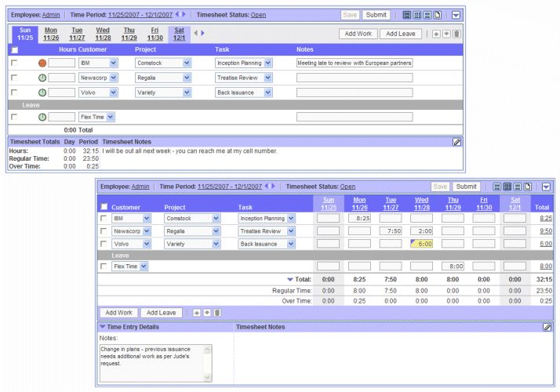Click the trash delete icon beside daily-view Add Leave

(457, 34)
